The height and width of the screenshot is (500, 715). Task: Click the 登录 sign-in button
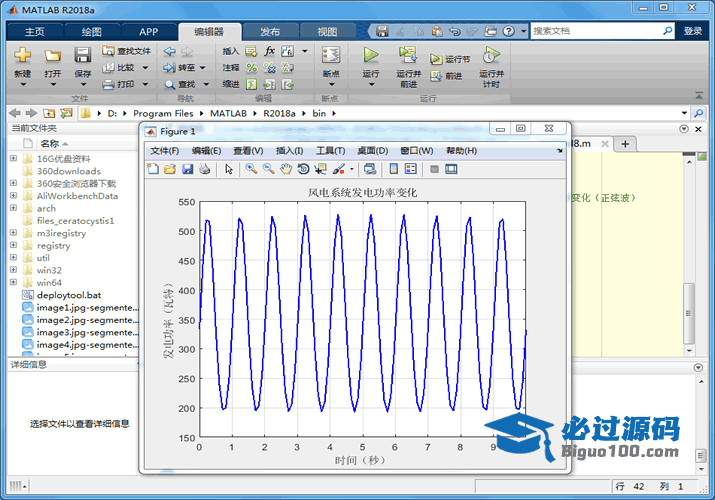pyautogui.click(x=693, y=31)
